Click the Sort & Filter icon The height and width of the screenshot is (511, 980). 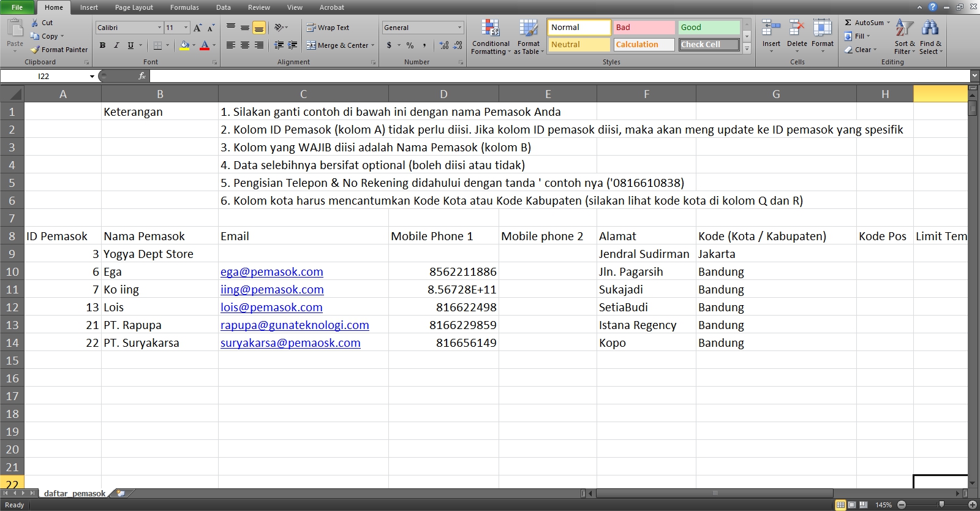pos(904,28)
